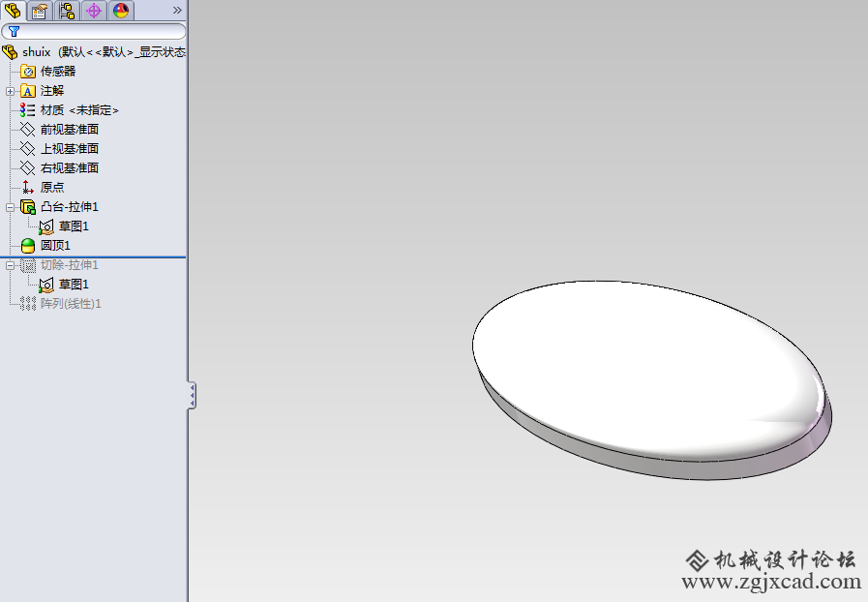Switch to the PropertyManager tab

point(40,11)
